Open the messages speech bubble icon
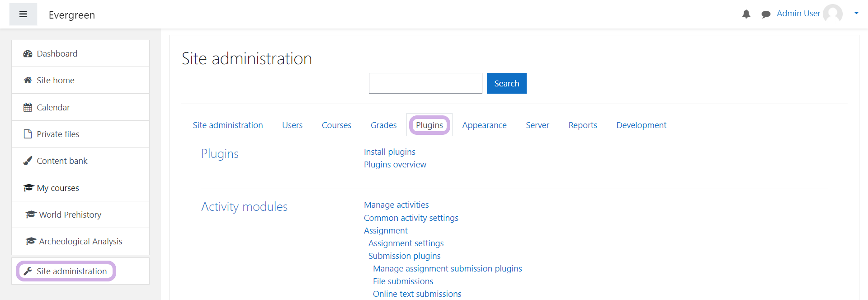868x300 pixels. pyautogui.click(x=765, y=14)
